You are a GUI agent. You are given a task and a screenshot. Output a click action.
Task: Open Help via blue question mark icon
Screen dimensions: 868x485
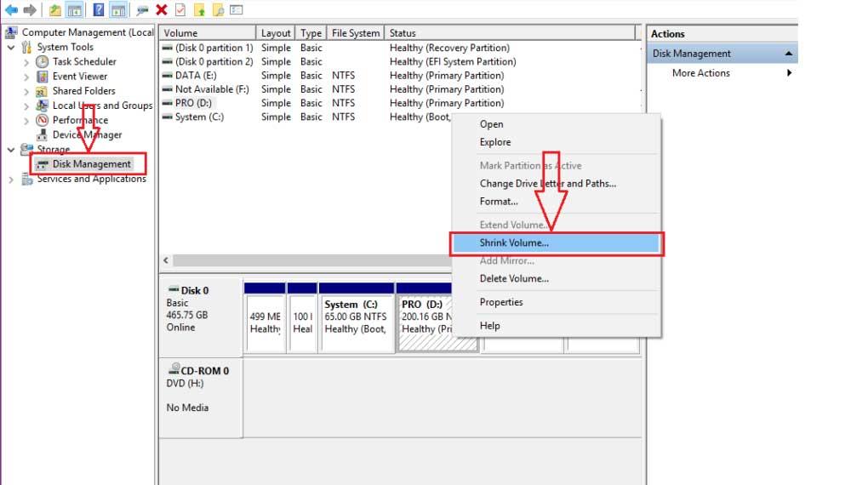[x=99, y=9]
